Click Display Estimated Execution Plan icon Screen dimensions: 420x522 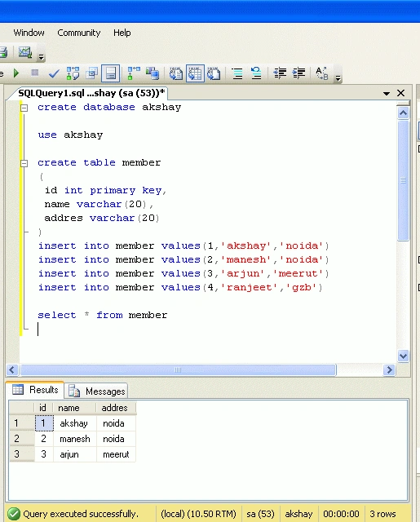(73, 73)
